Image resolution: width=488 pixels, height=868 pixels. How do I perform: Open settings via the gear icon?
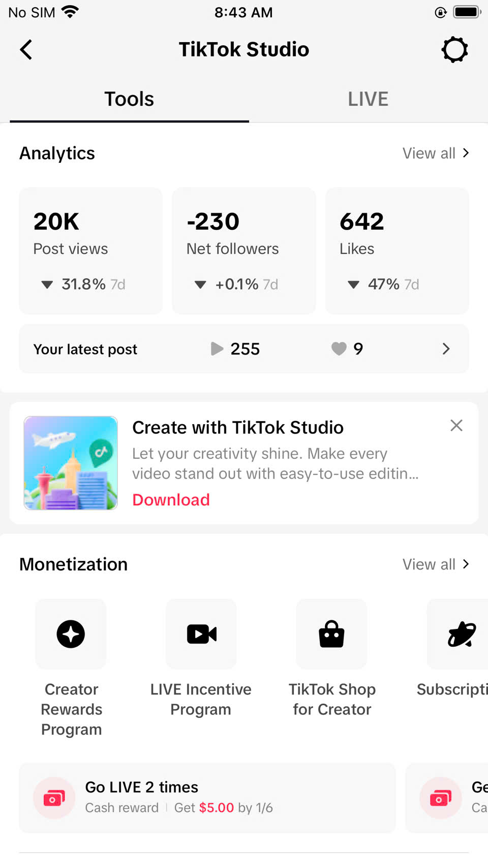(454, 50)
